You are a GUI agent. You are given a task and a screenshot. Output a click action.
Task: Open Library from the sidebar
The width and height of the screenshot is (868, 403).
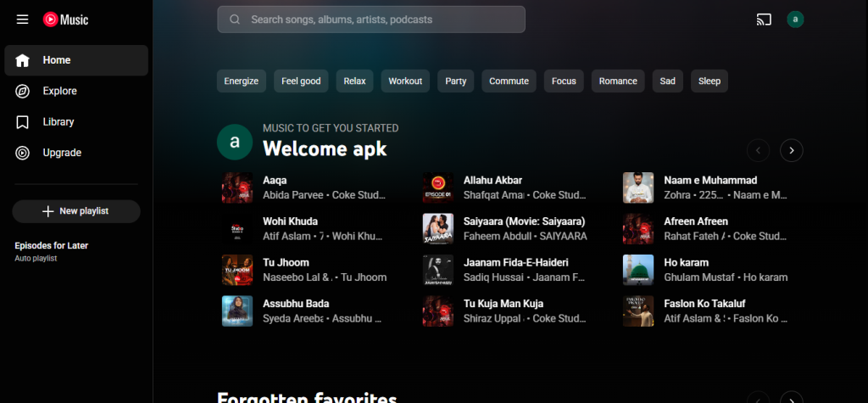(x=58, y=122)
